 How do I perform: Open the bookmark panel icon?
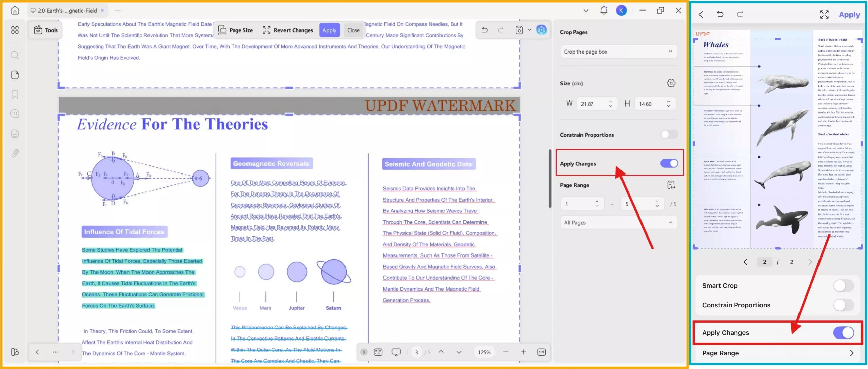coord(15,95)
